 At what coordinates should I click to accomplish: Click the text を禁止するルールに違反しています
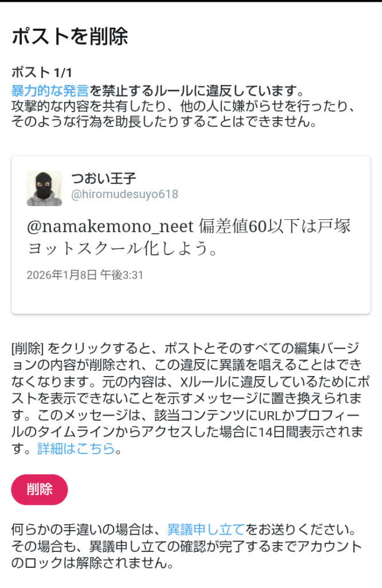pos(195,90)
